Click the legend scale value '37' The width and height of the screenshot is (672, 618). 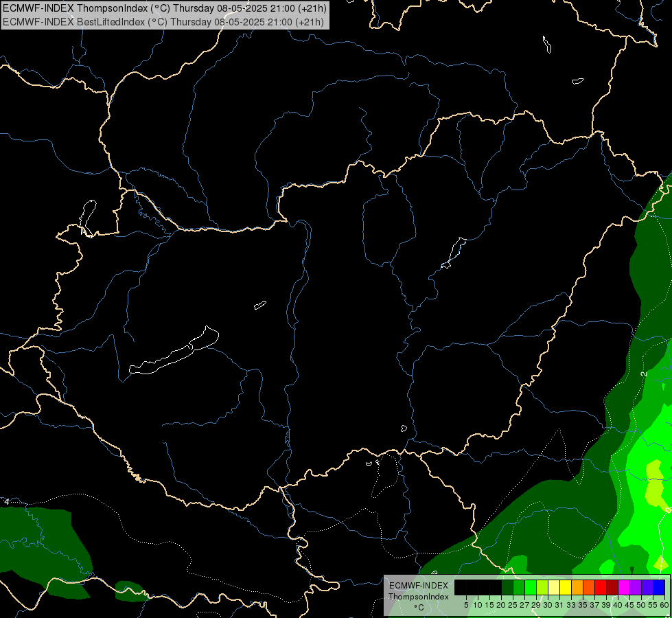[x=594, y=605]
